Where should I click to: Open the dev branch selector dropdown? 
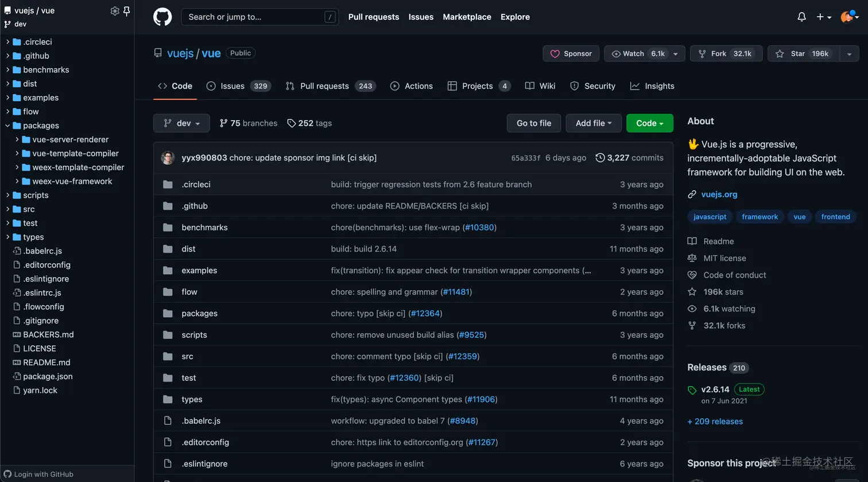(181, 123)
